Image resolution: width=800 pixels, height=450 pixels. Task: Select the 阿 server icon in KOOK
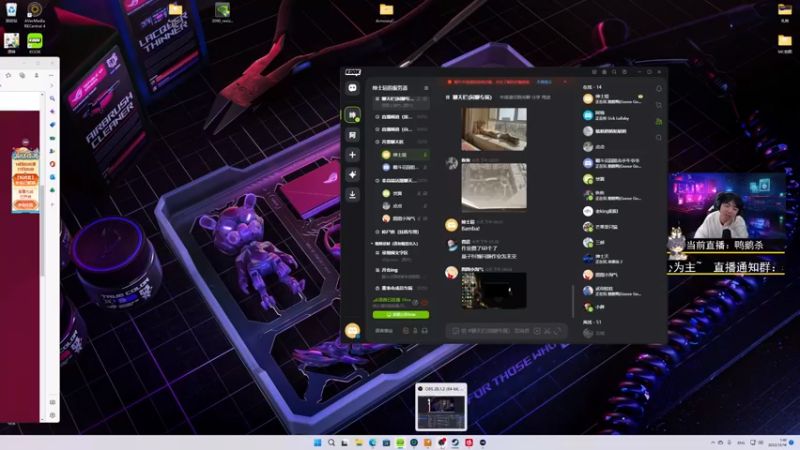[x=353, y=135]
